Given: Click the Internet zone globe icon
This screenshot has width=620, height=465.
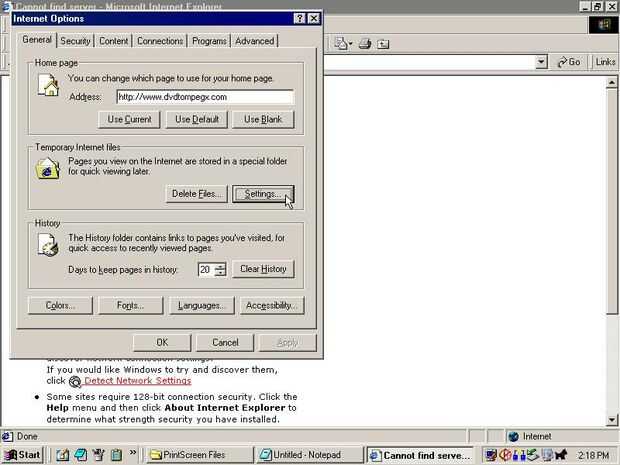Looking at the screenshot, I should [514, 436].
